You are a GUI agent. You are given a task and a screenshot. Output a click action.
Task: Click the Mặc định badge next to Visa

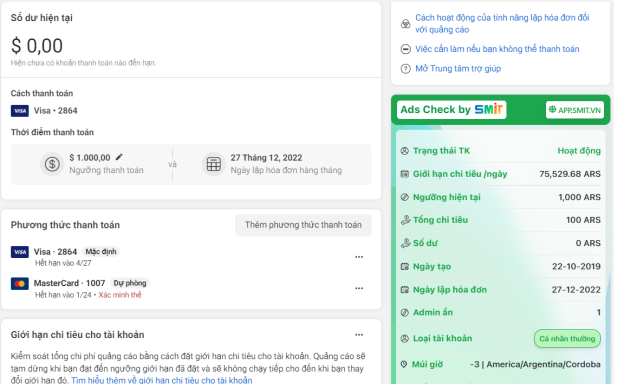pos(101,252)
